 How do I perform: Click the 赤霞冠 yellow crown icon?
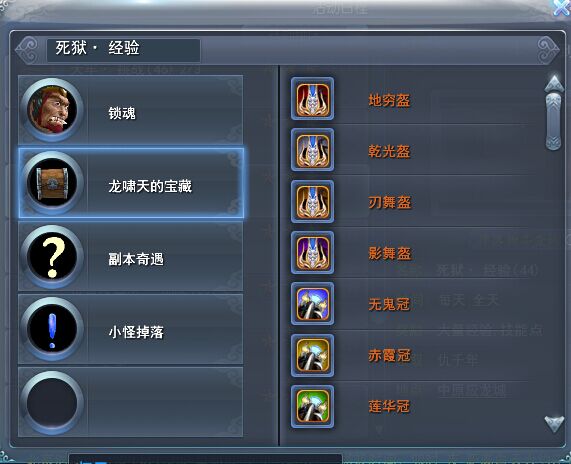[x=312, y=355]
